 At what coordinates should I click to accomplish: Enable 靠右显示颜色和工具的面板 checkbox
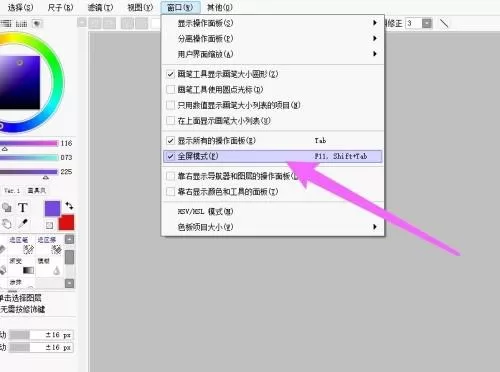coord(170,192)
